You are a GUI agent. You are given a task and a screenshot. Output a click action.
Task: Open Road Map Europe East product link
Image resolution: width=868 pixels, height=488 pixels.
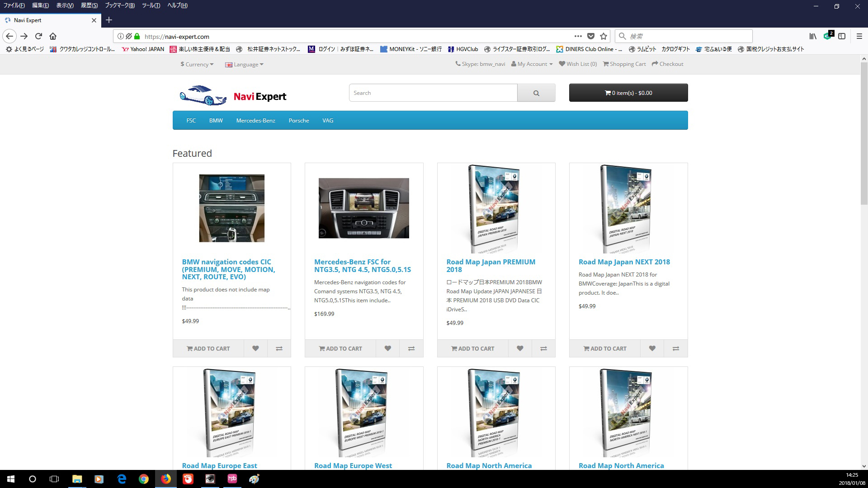(219, 465)
